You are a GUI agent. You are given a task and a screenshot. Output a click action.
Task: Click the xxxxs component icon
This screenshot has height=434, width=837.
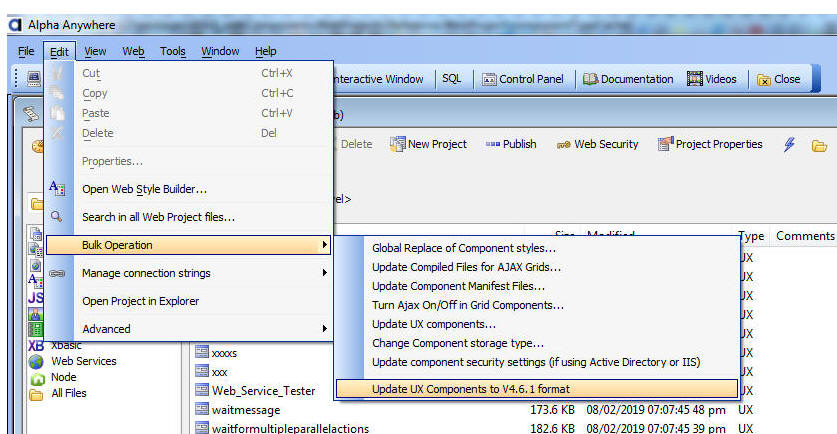click(202, 351)
